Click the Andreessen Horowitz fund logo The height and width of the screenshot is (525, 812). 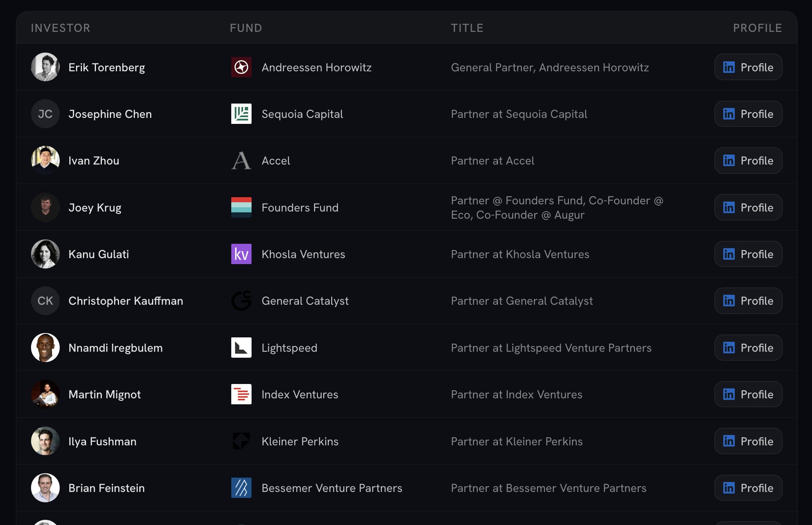241,67
